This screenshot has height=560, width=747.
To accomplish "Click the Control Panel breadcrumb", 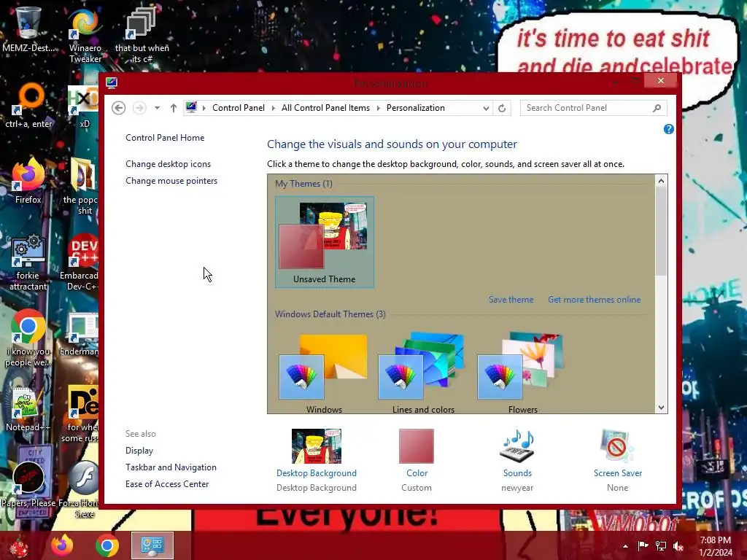I will [239, 108].
